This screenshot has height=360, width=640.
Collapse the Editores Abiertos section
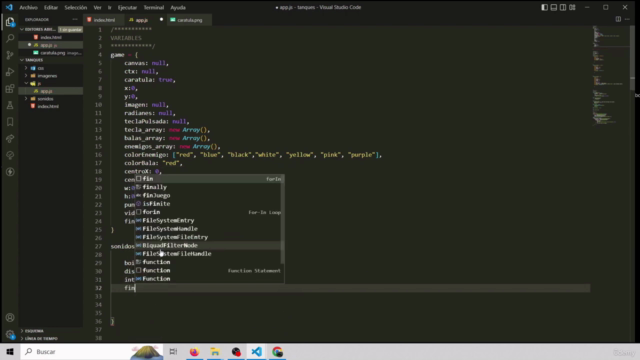point(22,29)
